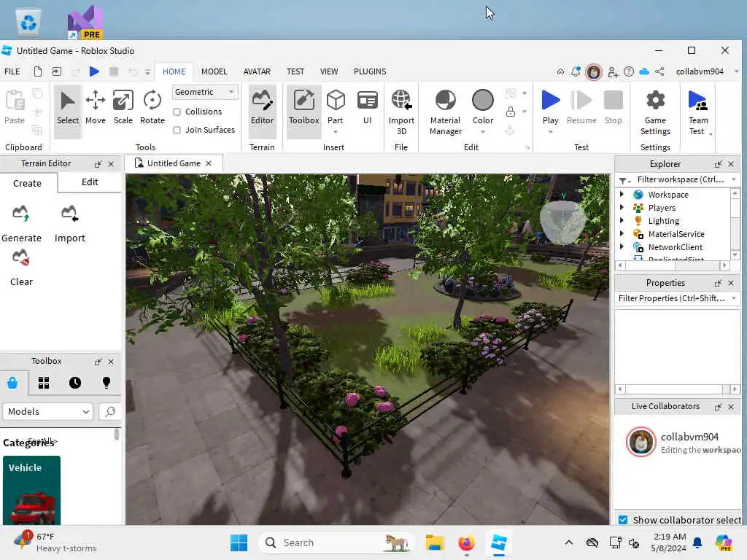Open File Explorer from taskbar
This screenshot has width=747, height=560.
[434, 542]
